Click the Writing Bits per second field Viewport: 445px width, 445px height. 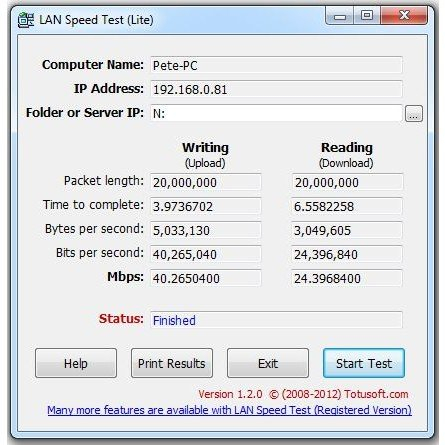coord(205,254)
